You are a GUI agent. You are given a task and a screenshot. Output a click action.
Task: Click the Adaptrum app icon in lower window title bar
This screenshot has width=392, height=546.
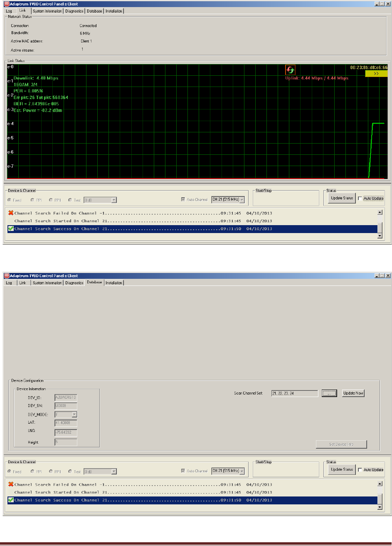(x=7, y=276)
